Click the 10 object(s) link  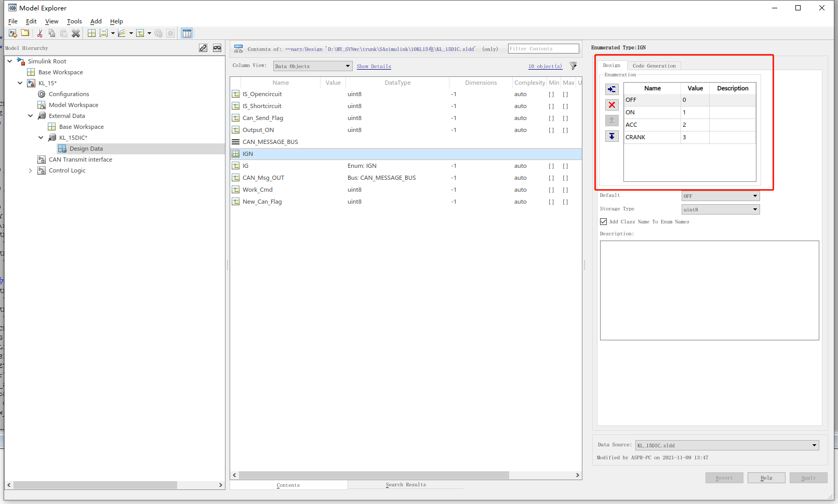coord(546,67)
